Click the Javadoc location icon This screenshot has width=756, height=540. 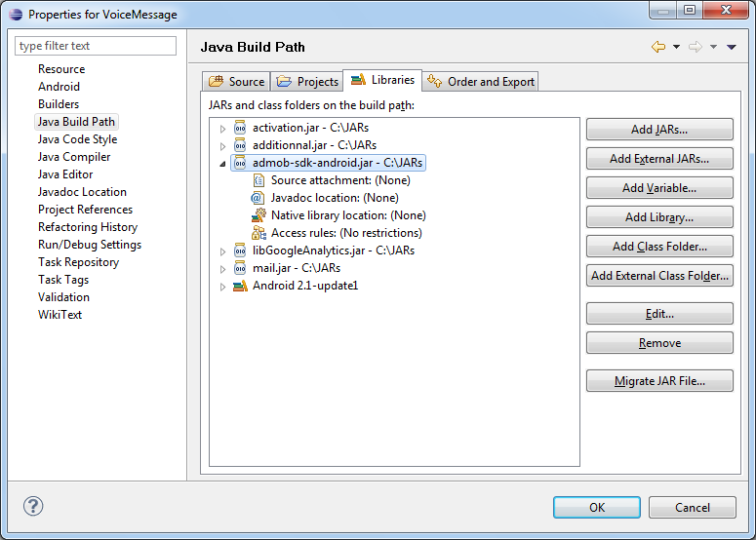[259, 198]
